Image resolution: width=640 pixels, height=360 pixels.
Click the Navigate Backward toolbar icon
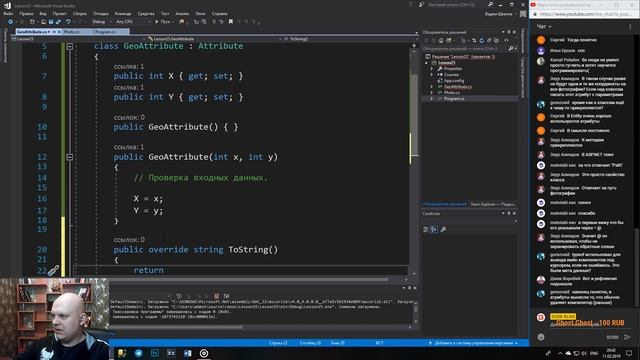point(11,22)
